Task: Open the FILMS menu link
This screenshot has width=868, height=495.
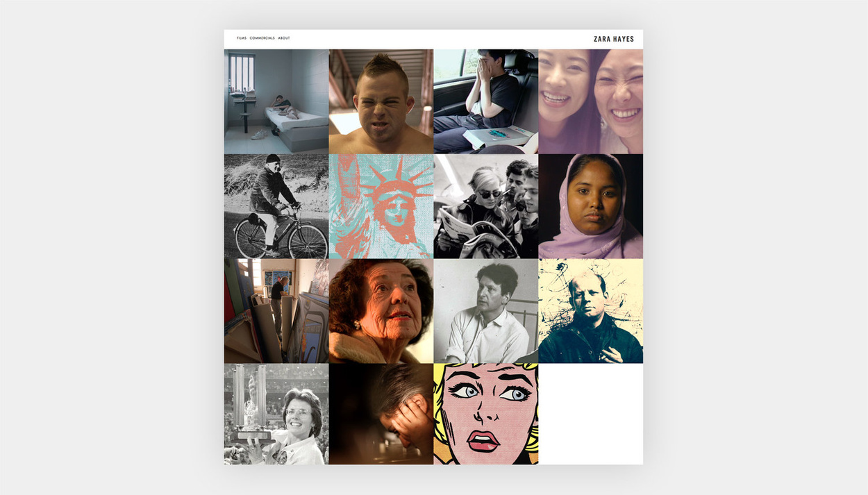Action: coord(242,38)
